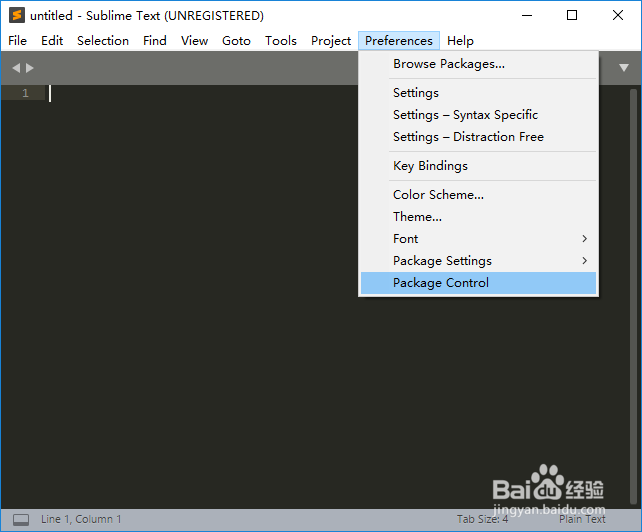
Task: Open the Project menu
Action: pyautogui.click(x=331, y=41)
